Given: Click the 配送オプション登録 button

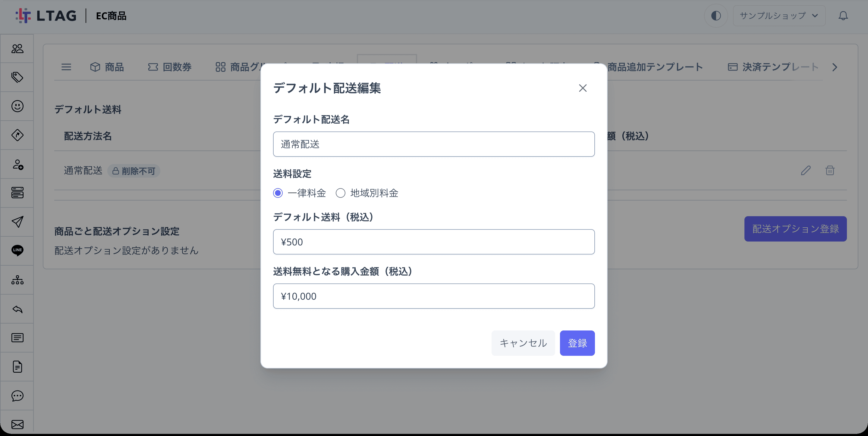Looking at the screenshot, I should point(795,229).
